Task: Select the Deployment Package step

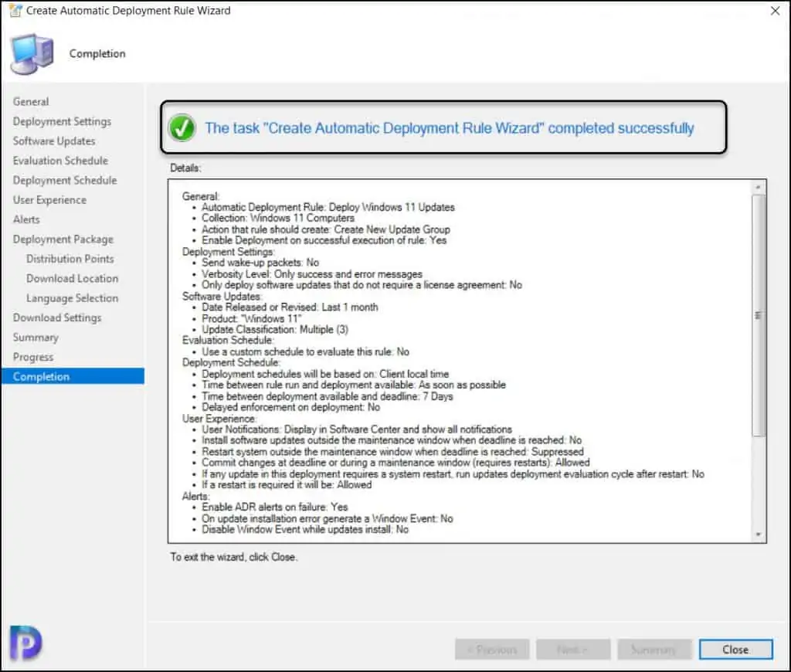Action: [63, 239]
